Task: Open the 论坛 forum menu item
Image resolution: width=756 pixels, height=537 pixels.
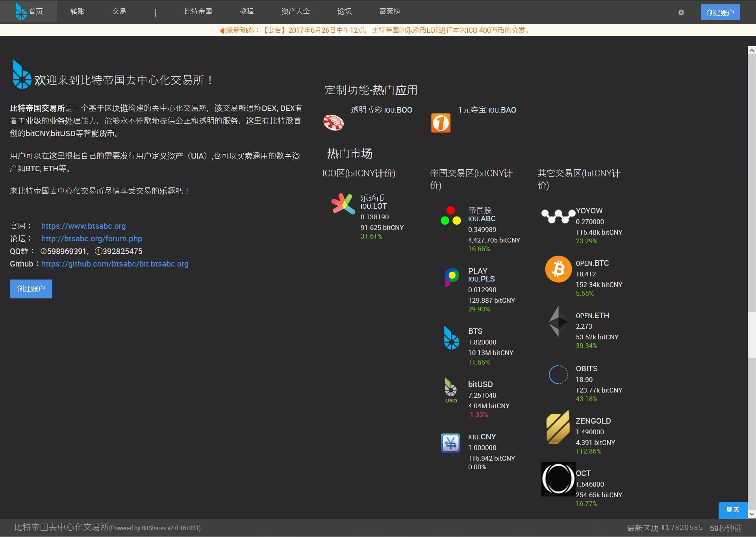Action: [345, 11]
